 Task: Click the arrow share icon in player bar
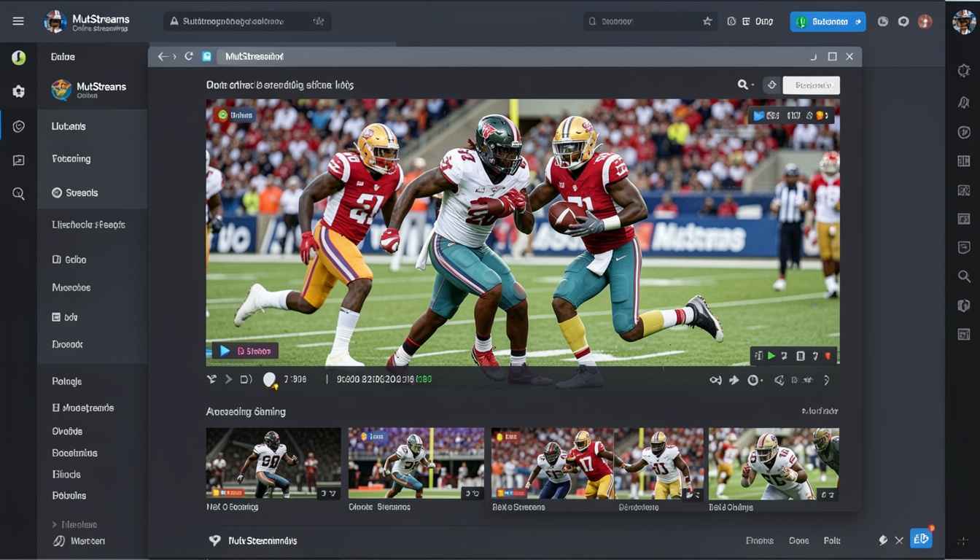click(734, 380)
